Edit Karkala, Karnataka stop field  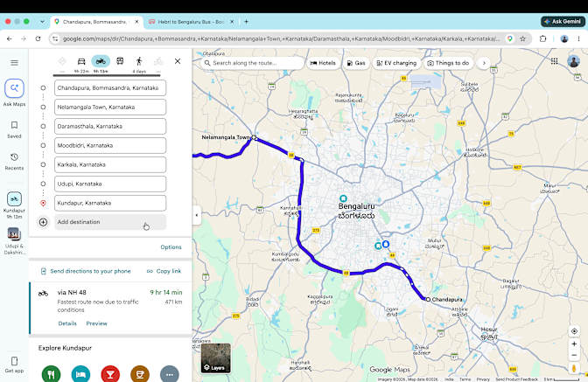[x=110, y=165]
